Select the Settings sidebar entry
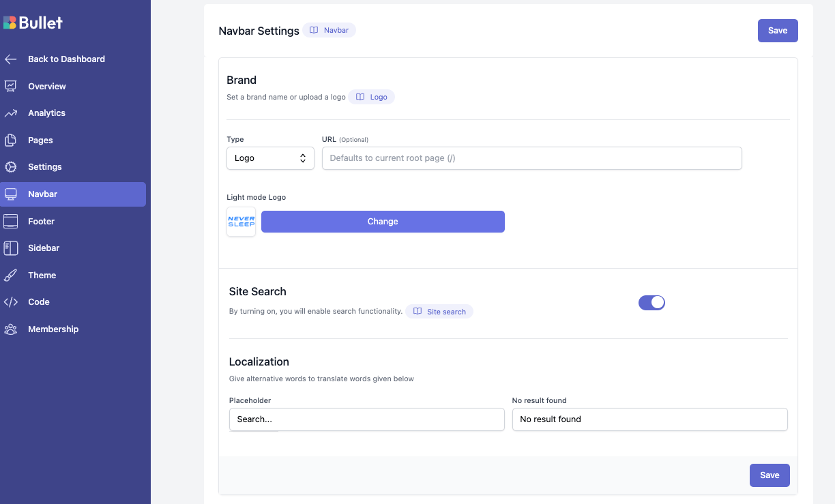The height and width of the screenshot is (504, 835). [x=45, y=167]
